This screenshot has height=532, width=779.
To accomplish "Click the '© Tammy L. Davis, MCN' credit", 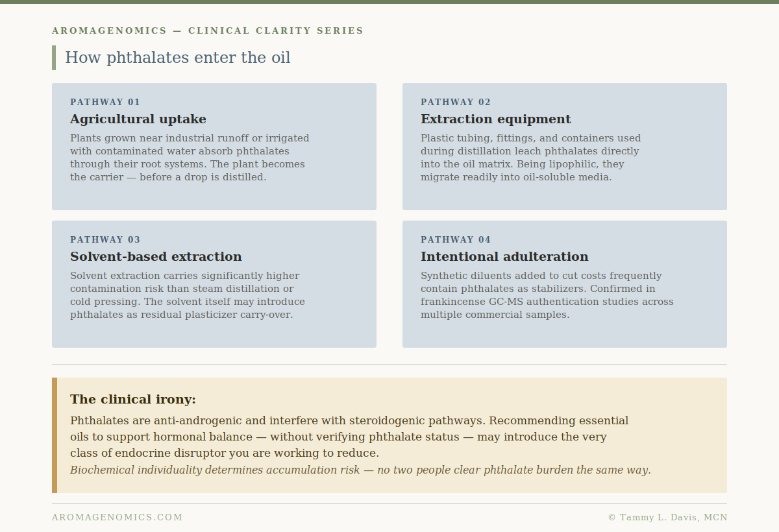I will (x=667, y=517).
